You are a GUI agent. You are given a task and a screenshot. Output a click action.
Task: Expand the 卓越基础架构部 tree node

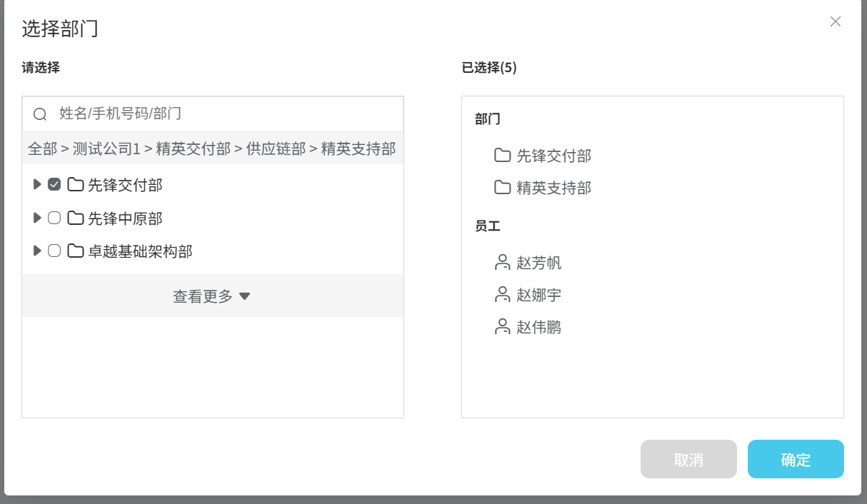click(x=37, y=251)
